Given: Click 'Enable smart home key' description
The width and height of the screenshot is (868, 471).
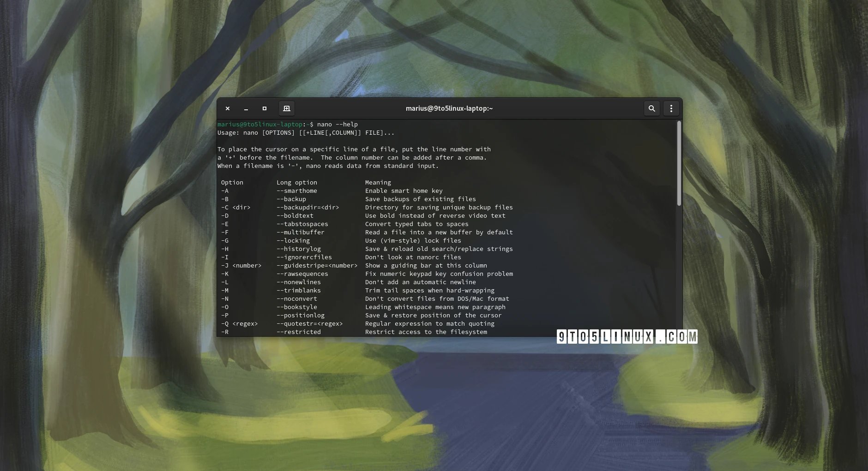Looking at the screenshot, I should [404, 191].
